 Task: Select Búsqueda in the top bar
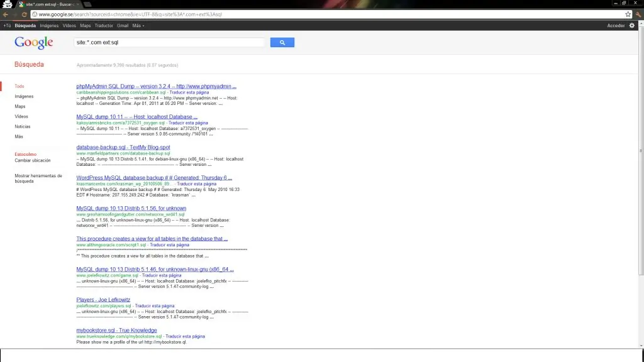point(25,25)
